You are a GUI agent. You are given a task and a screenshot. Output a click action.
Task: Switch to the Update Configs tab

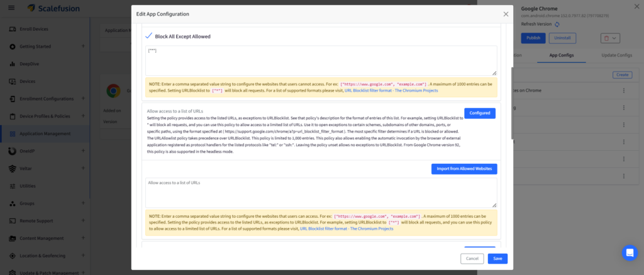(616, 55)
